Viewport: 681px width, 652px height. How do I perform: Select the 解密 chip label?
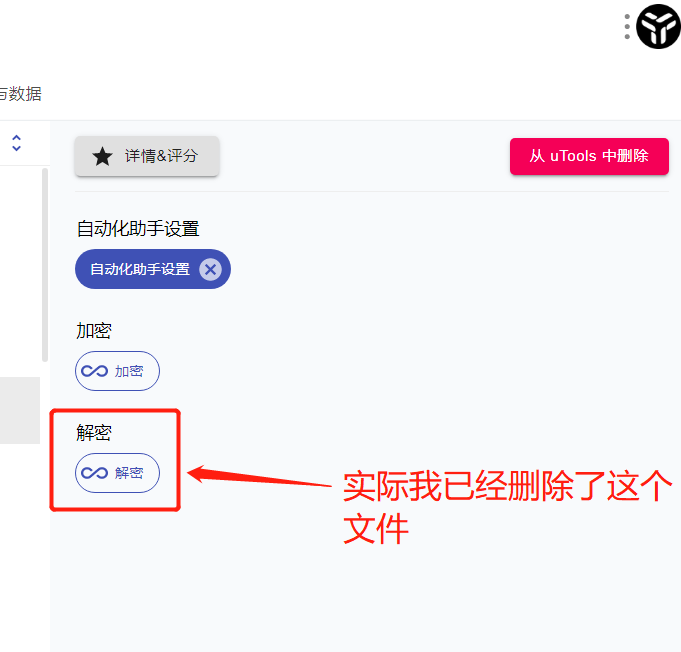[129, 473]
